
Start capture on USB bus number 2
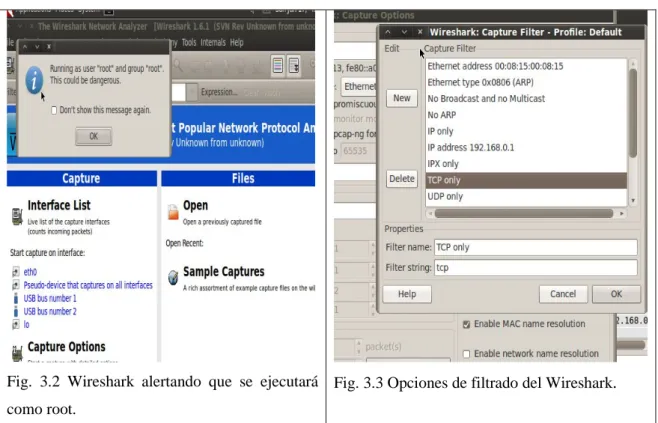(50, 311)
